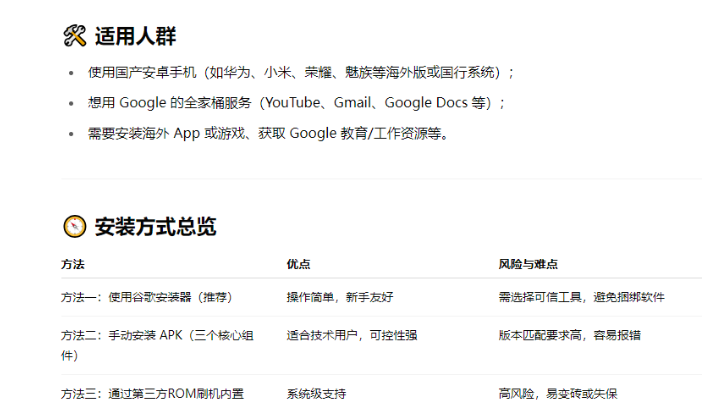Click cell 高风险，易变砖或失保
This screenshot has height=418, width=714.
[557, 393]
